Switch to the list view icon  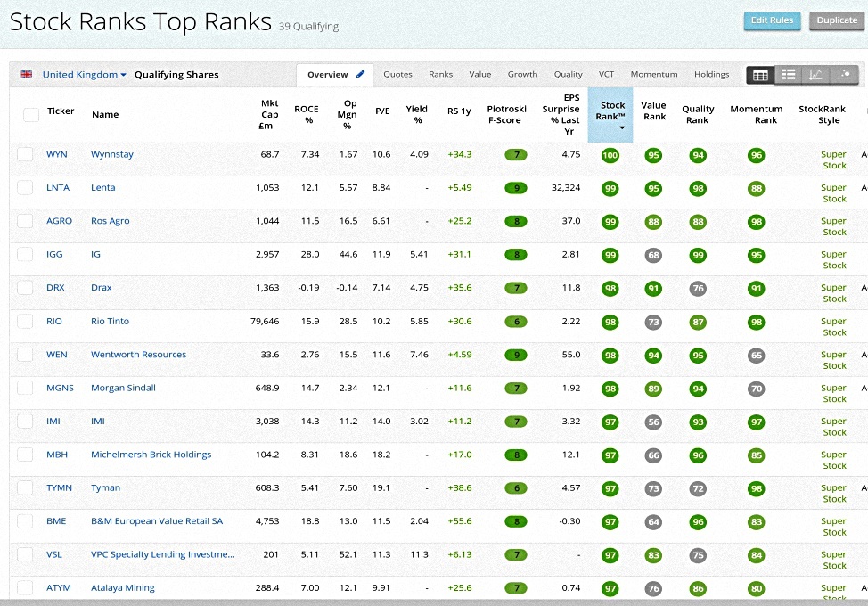(789, 75)
